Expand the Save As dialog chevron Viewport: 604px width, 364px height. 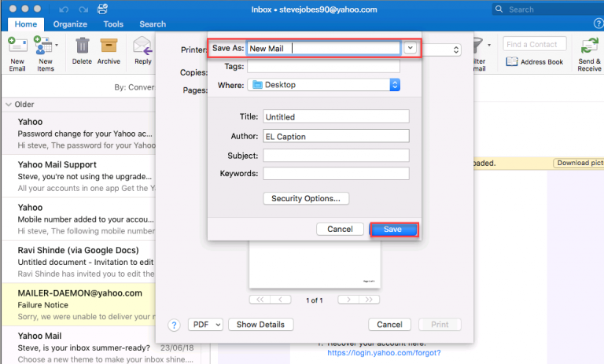(x=411, y=48)
